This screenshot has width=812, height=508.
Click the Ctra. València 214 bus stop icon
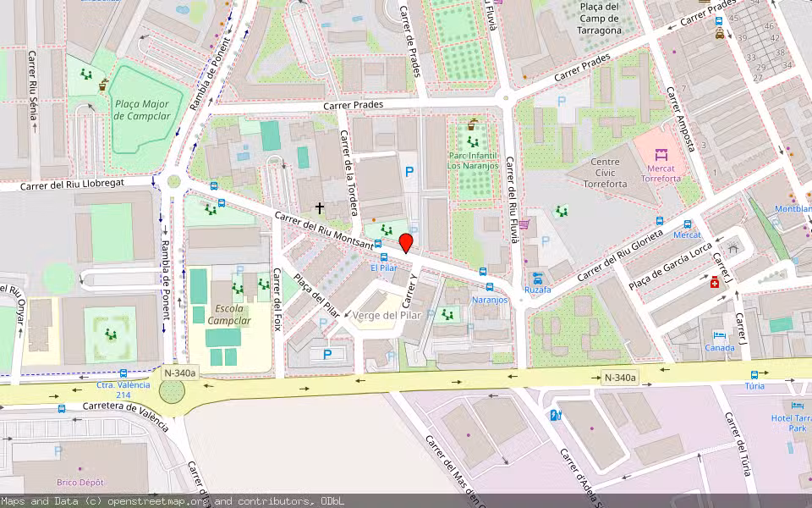[123, 373]
